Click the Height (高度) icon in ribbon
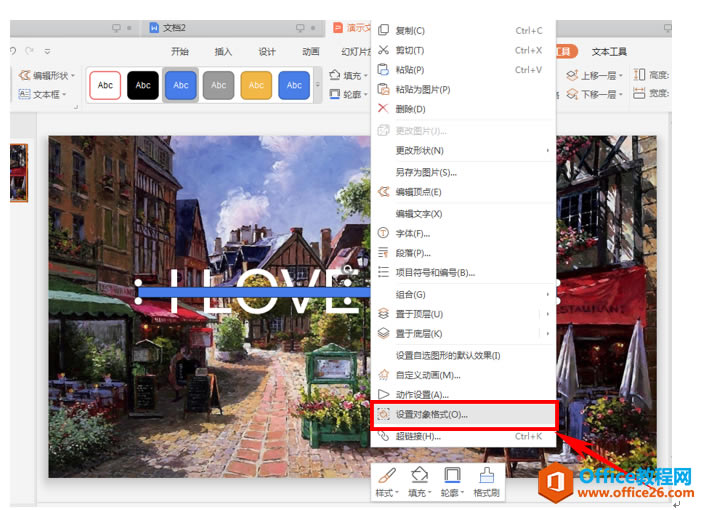Image resolution: width=701 pixels, height=510 pixels. tap(639, 75)
